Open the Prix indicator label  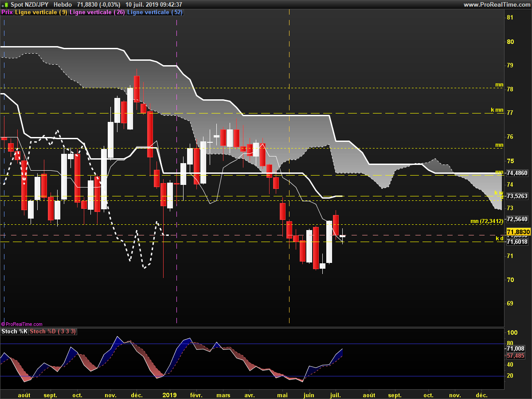pos(7,12)
